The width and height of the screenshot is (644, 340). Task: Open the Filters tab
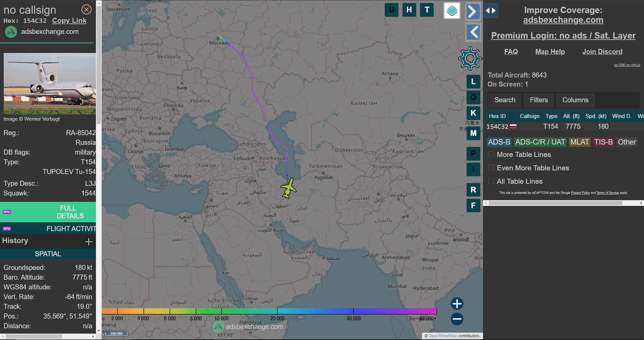[539, 100]
